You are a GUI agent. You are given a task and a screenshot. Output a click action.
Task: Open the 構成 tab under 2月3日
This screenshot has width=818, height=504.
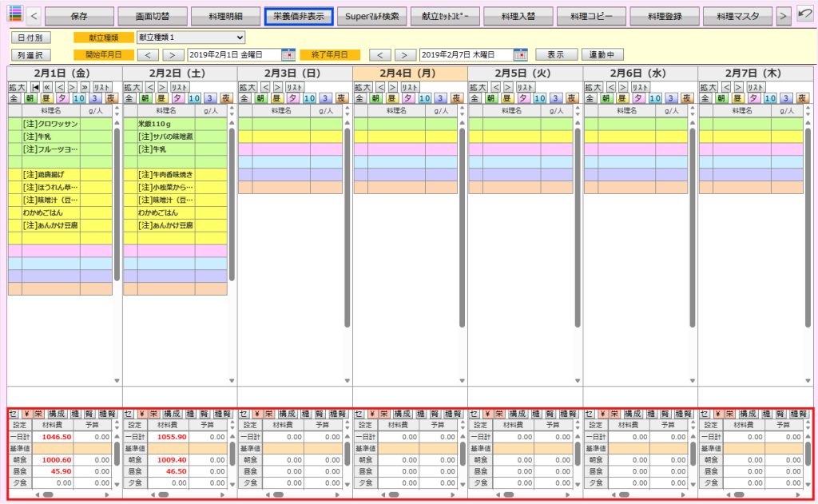click(287, 414)
